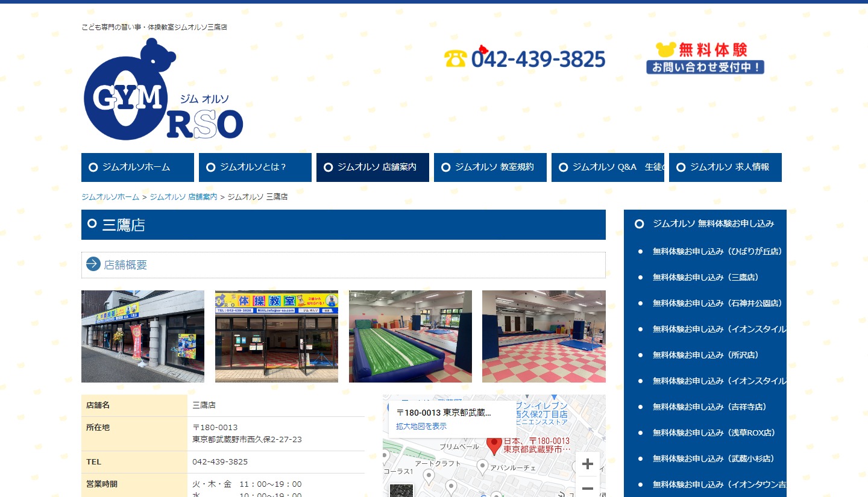Zoom out on the map with minus button
This screenshot has width=868, height=497.
pyautogui.click(x=587, y=488)
